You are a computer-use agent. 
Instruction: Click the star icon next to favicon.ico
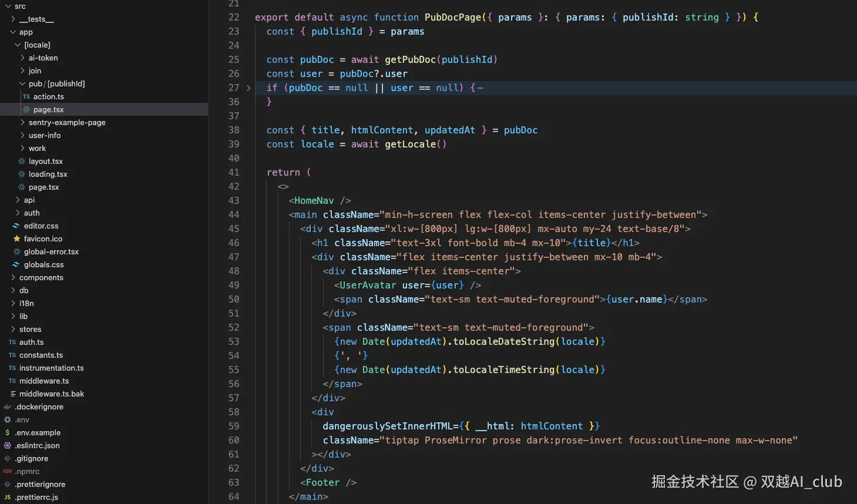(16, 239)
